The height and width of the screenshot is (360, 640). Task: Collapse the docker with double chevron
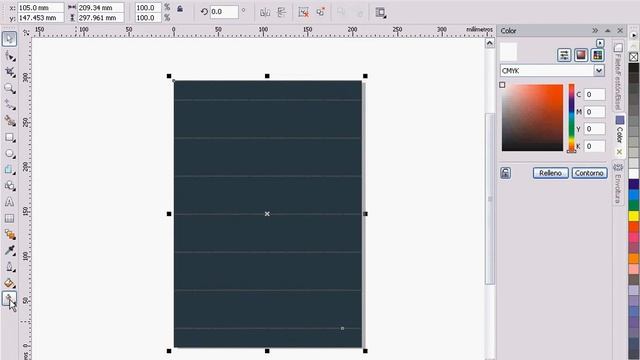click(x=595, y=31)
